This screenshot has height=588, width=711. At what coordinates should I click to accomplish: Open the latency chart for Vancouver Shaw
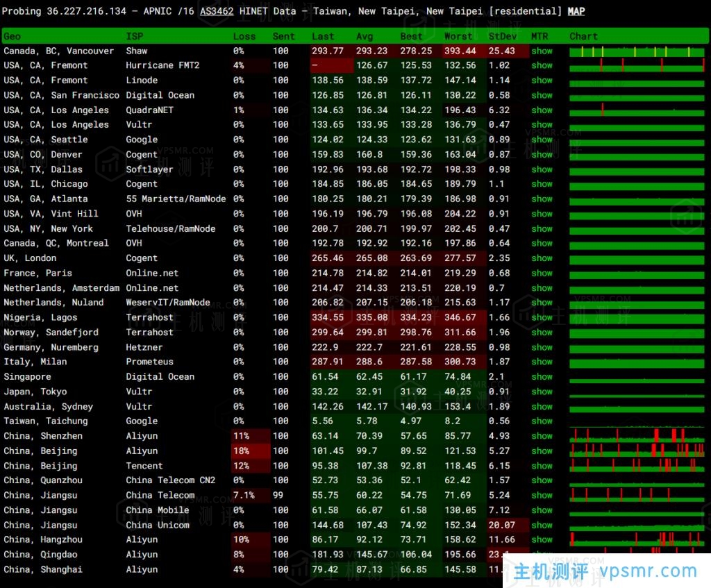[637, 51]
